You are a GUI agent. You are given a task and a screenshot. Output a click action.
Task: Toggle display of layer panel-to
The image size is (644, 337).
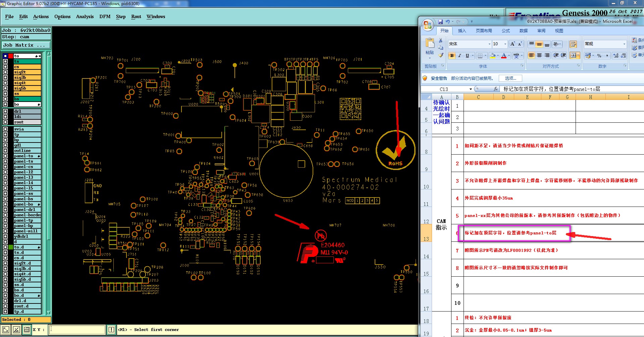pyautogui.click(x=5, y=156)
